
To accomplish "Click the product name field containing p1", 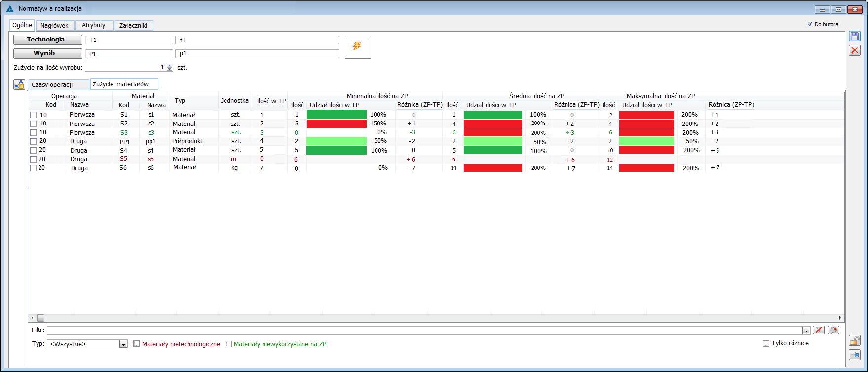I will pos(257,53).
